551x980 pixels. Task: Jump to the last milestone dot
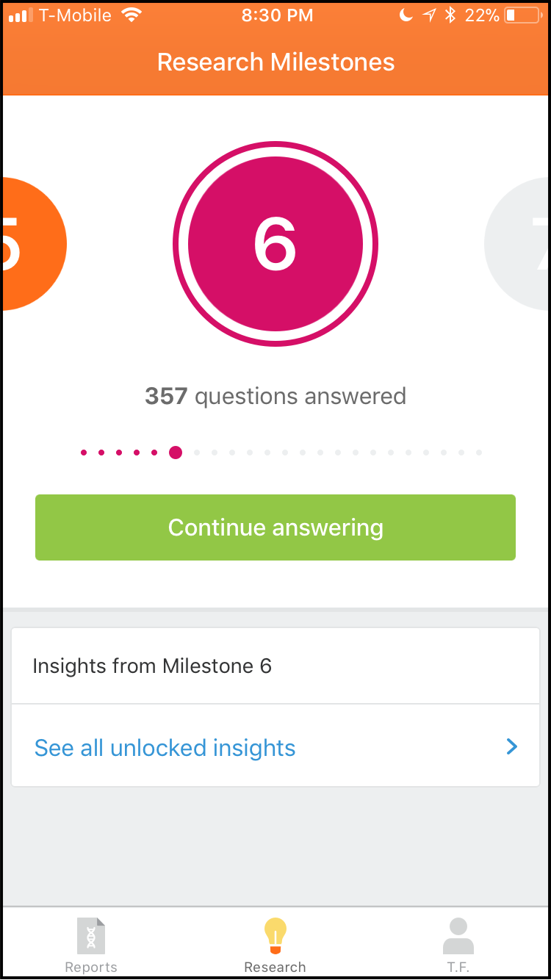point(479,453)
